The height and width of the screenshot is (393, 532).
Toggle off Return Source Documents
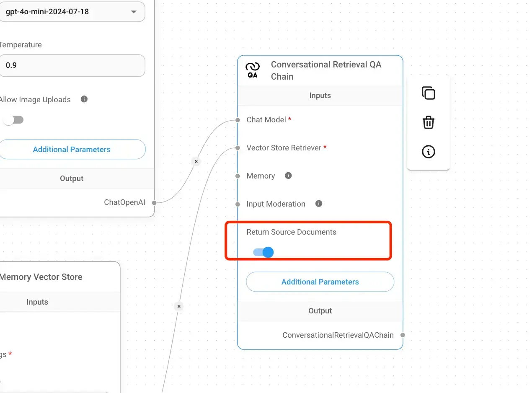[x=263, y=252]
